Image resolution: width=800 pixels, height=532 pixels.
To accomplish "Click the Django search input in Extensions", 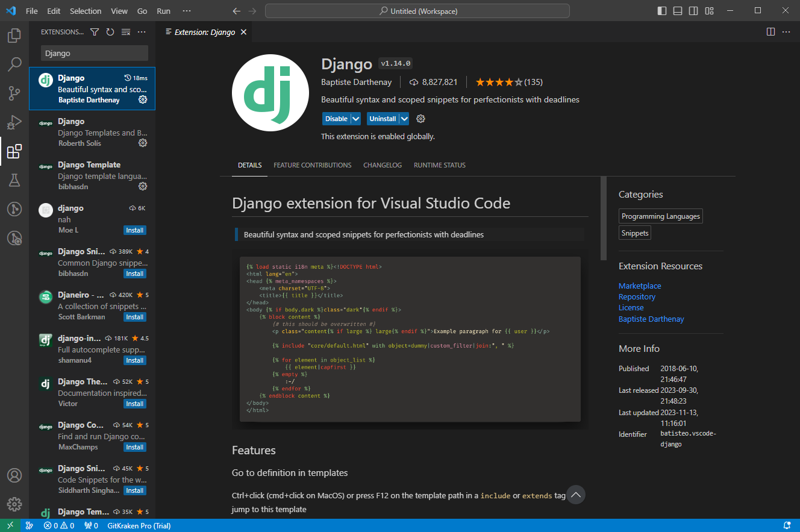I will coord(95,53).
